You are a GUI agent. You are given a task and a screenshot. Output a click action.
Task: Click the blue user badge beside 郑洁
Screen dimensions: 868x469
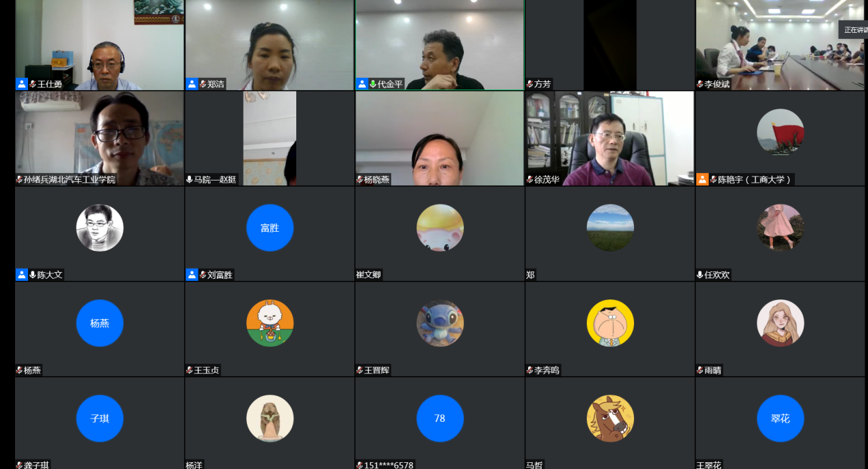[x=192, y=84]
